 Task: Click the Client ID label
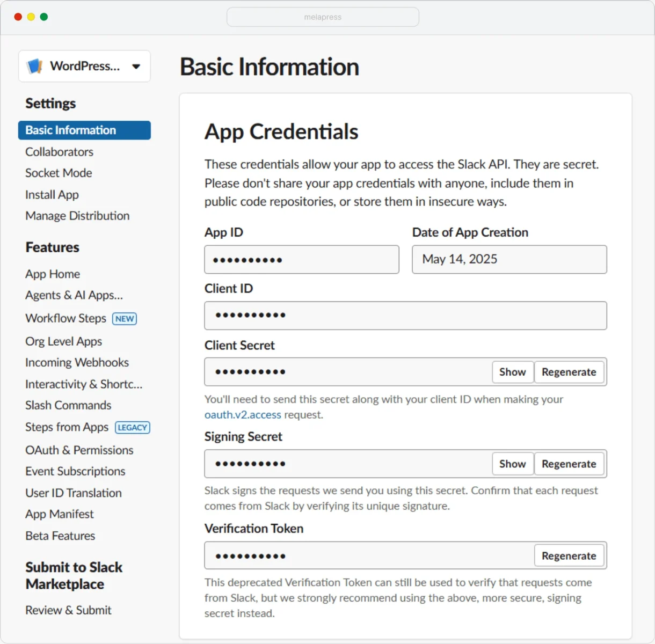(x=229, y=289)
